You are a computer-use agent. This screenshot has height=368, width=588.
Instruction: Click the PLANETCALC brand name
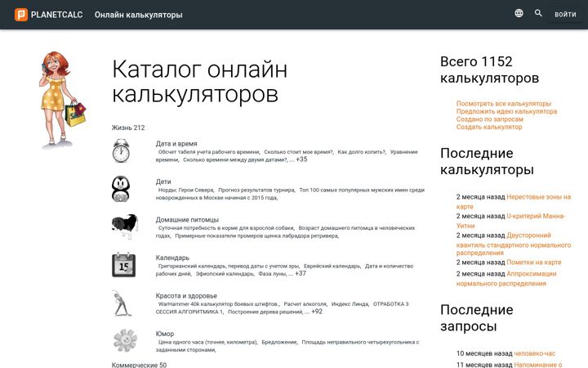(56, 15)
